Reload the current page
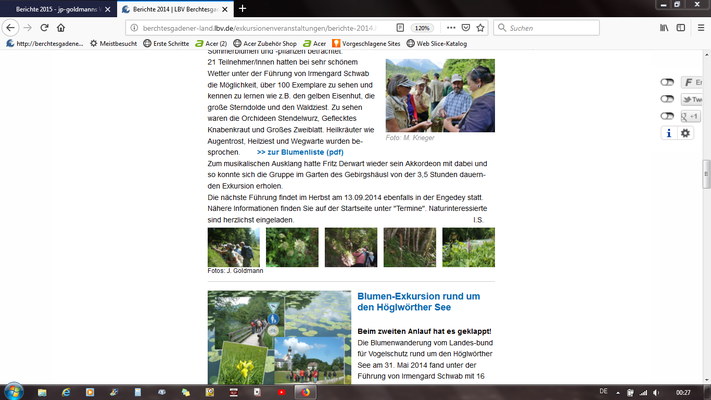Screen dimensions: 711x400 44,28
